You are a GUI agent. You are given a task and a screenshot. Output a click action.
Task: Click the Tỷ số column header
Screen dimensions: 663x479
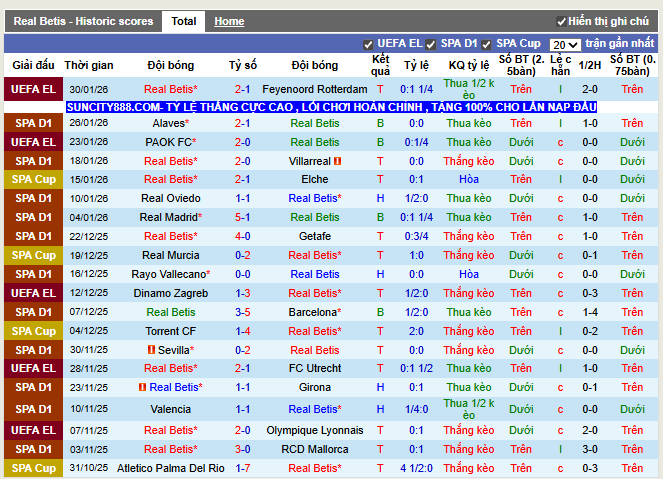tap(243, 65)
